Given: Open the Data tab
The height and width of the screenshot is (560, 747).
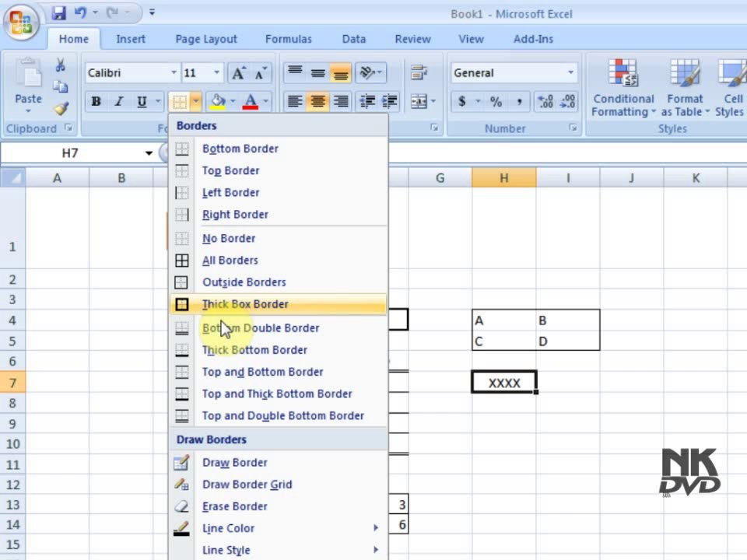Looking at the screenshot, I should click(354, 39).
